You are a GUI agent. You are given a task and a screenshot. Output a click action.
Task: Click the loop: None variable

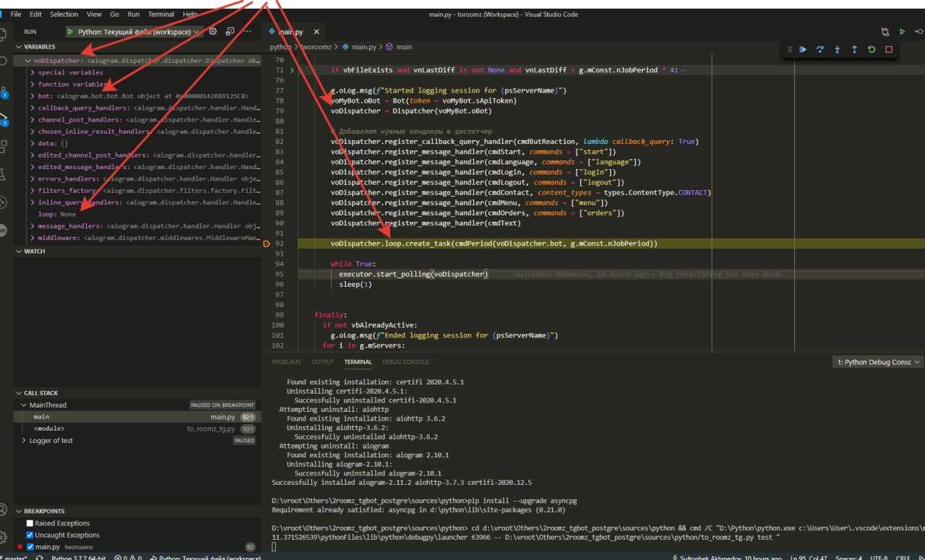coord(57,215)
